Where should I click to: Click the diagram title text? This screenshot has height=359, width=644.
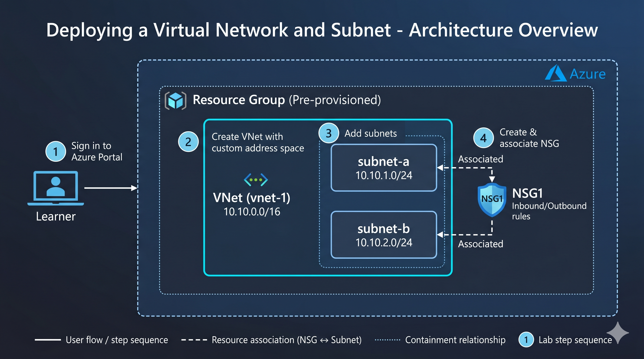(322, 30)
